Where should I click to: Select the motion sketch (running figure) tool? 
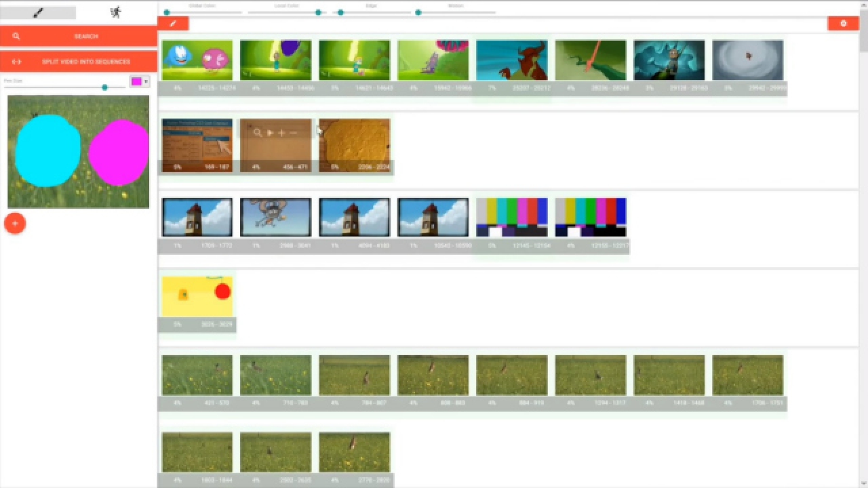tap(115, 12)
